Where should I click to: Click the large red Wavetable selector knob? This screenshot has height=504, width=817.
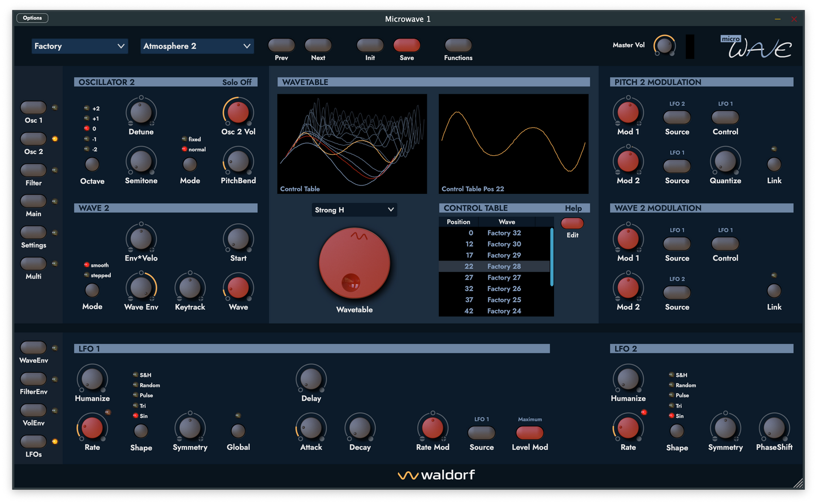click(x=355, y=263)
